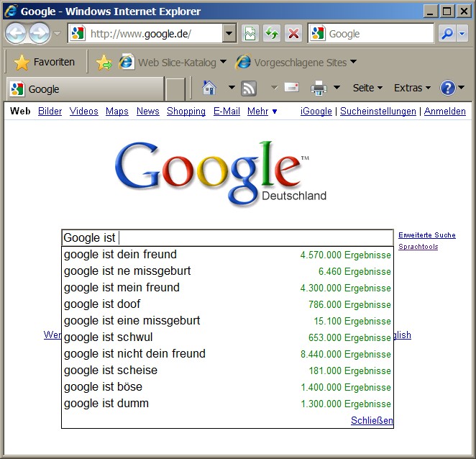Select suggestion 'google ist eine missgeburt'

[x=227, y=321]
